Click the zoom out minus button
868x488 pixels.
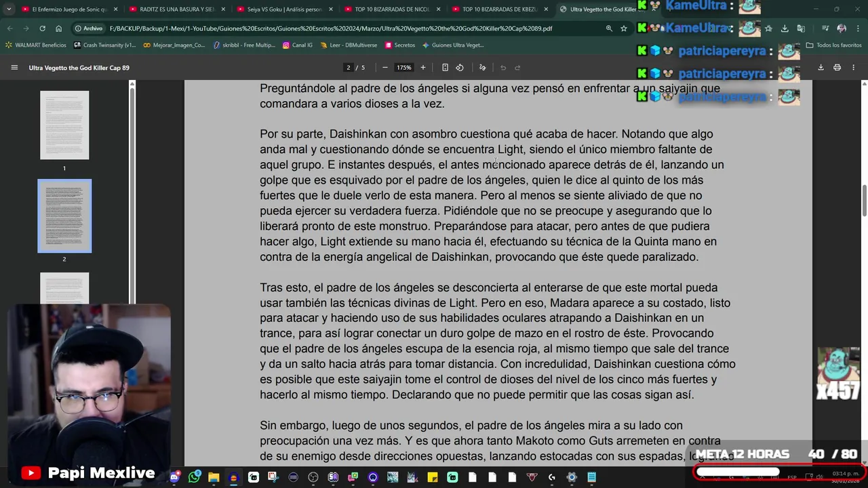(x=385, y=68)
